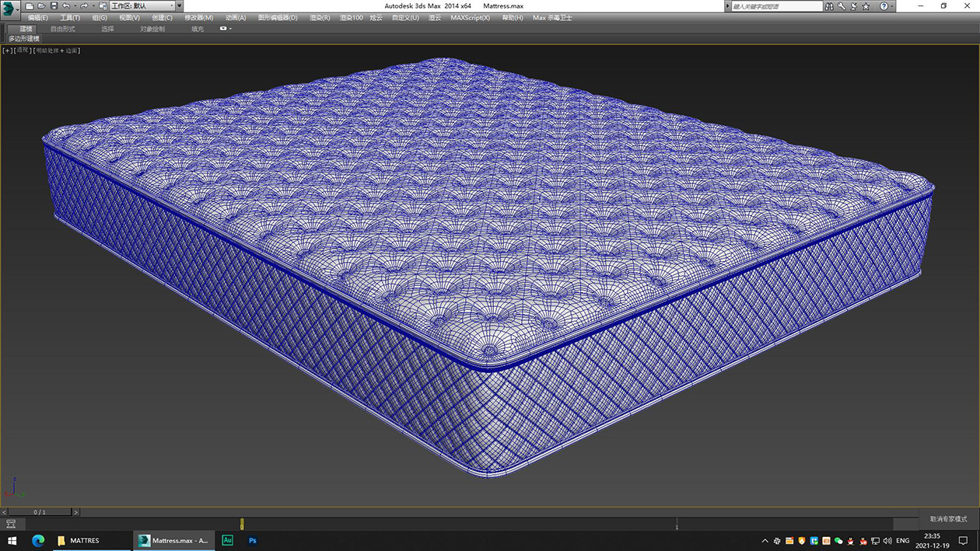The image size is (980, 551).
Task: Open the 渲染100 menu
Action: tap(352, 18)
